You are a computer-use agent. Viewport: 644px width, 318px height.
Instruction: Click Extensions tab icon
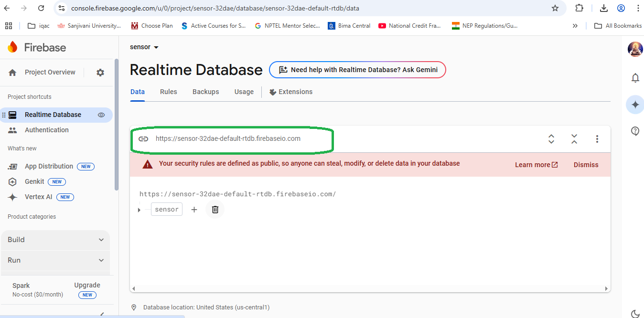click(273, 92)
